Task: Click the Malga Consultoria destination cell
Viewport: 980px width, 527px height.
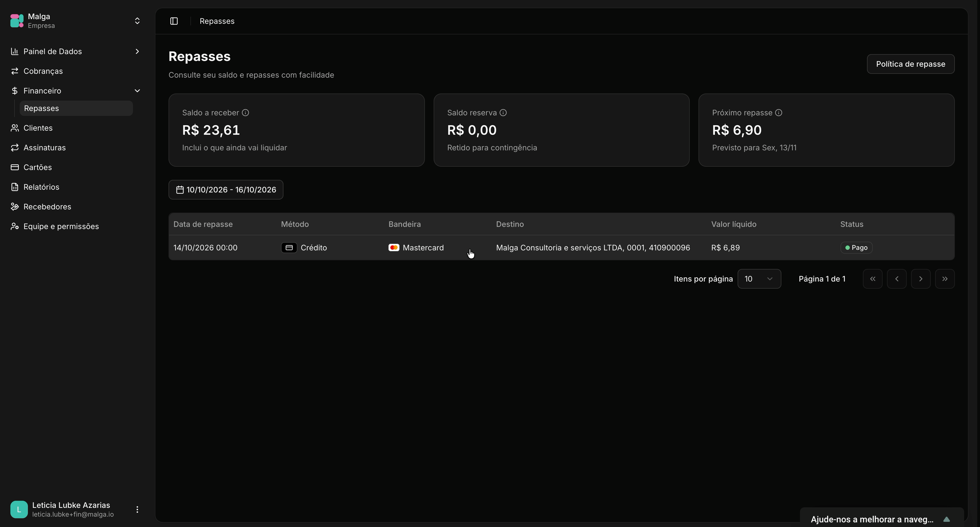Action: [593, 248]
